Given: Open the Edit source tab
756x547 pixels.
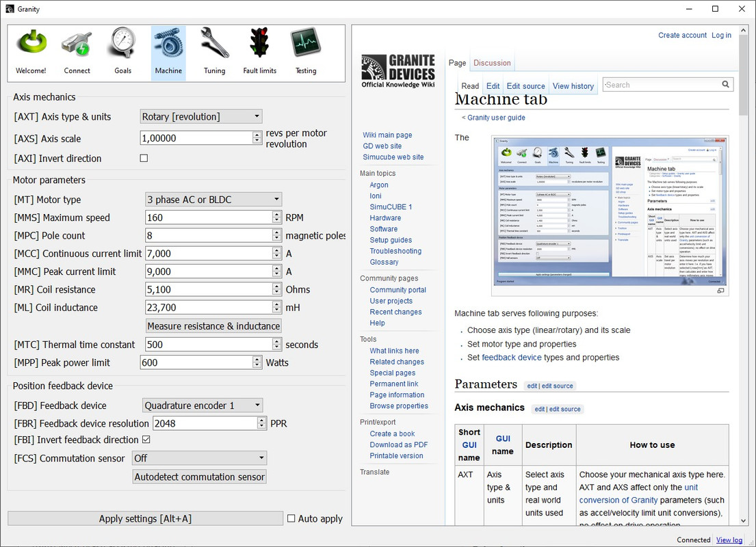Looking at the screenshot, I should point(525,85).
